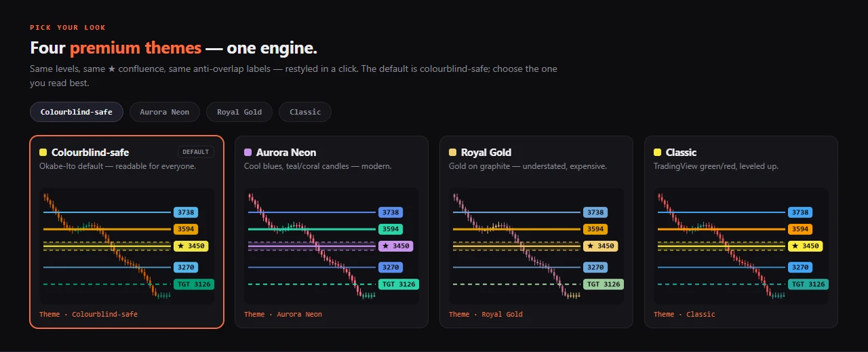Click the Classic card yellow swatch
This screenshot has height=352, width=868.
(x=658, y=153)
